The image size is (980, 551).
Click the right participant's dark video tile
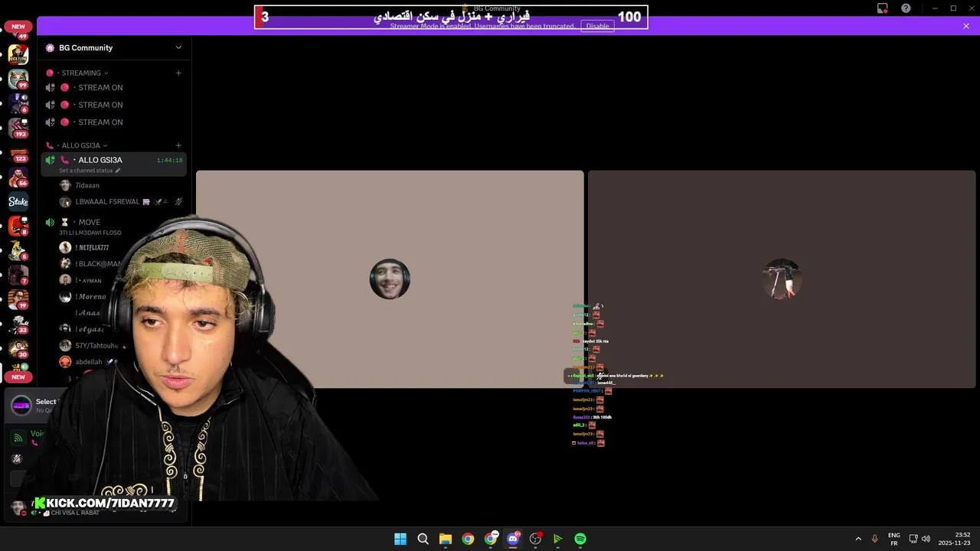782,279
